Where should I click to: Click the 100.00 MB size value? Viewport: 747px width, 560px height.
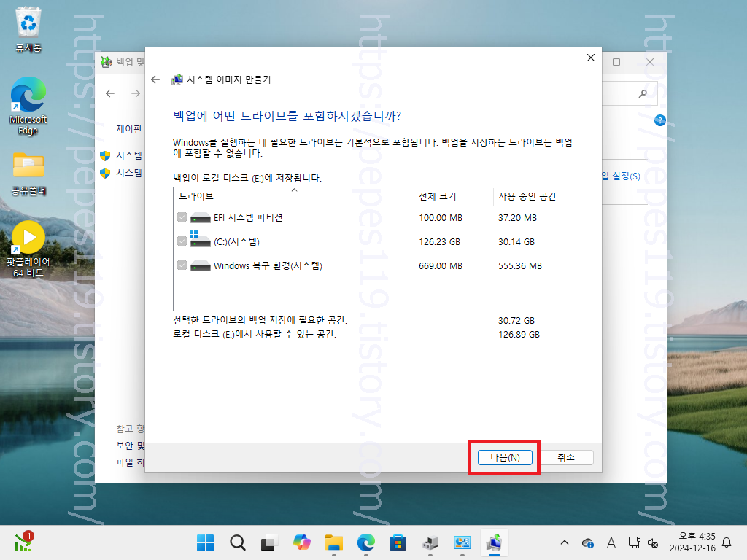441,218
